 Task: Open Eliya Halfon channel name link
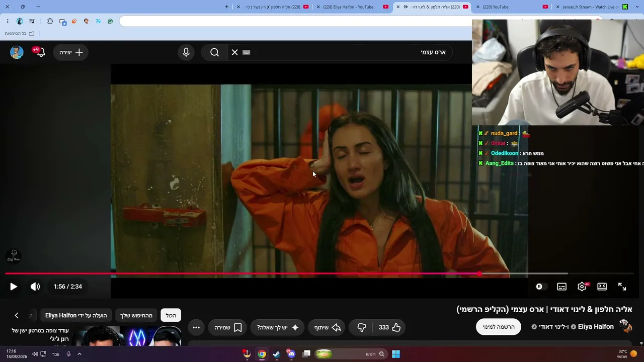[x=596, y=327]
